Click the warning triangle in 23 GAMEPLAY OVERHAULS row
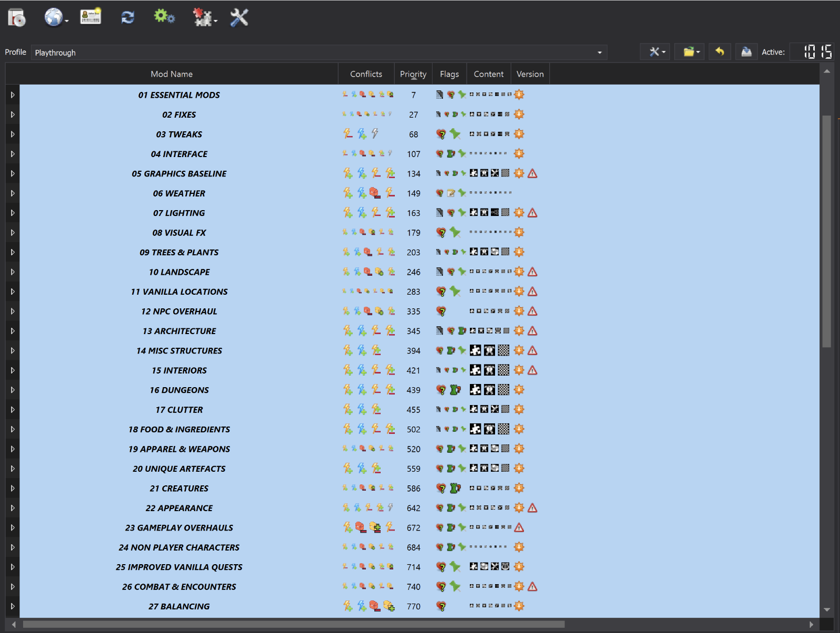Image resolution: width=840 pixels, height=633 pixels. tap(519, 527)
